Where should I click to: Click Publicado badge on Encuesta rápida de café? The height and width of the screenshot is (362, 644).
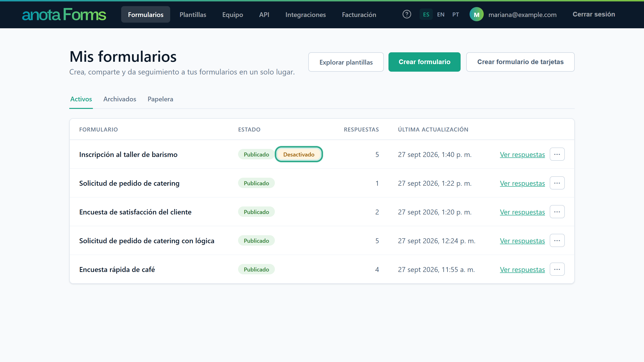256,269
